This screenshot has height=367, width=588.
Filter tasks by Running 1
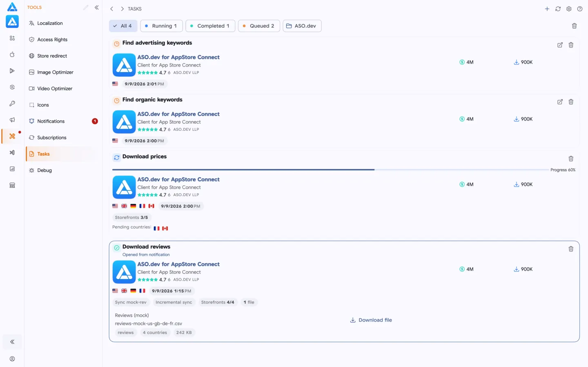click(161, 26)
